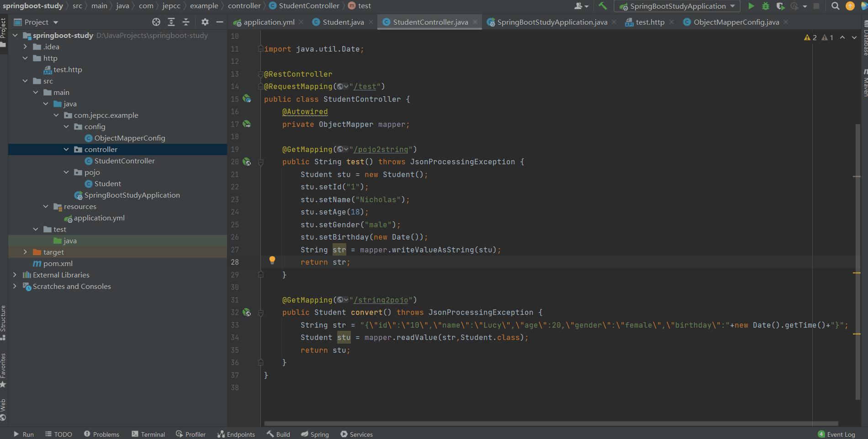
Task: Click the endpoint gutter icon on line 20
Action: pos(247,162)
